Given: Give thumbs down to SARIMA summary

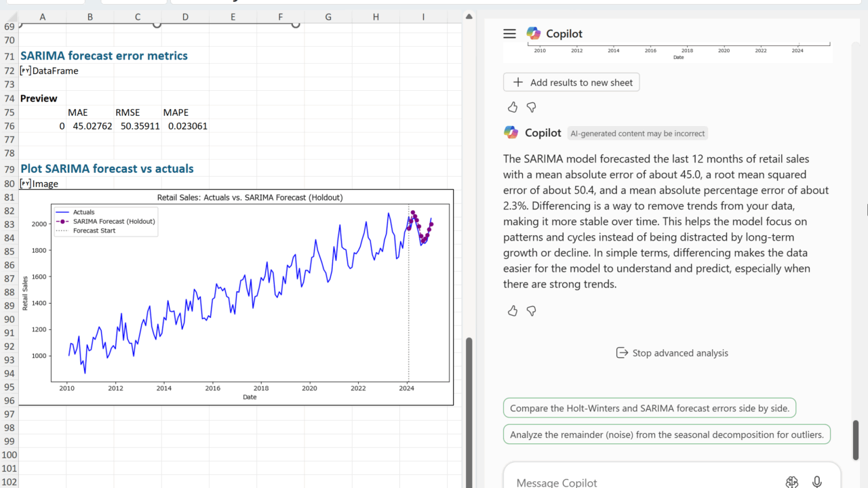Looking at the screenshot, I should point(532,311).
